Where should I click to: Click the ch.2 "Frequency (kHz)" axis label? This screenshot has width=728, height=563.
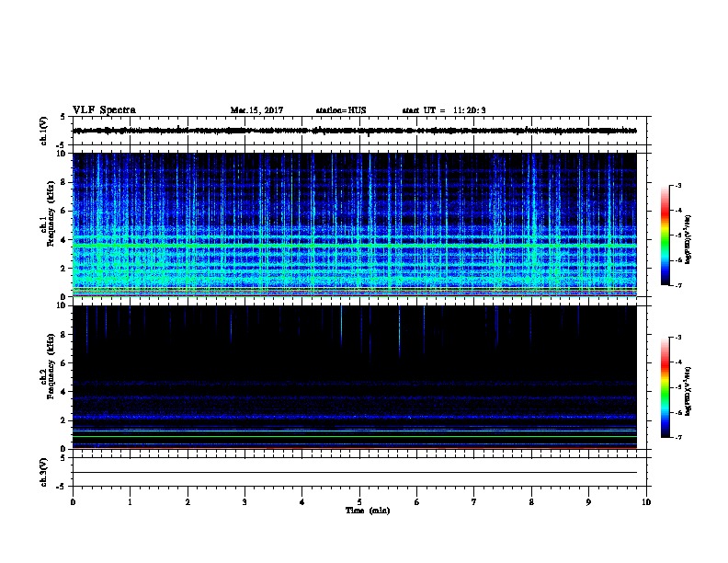[x=51, y=366]
